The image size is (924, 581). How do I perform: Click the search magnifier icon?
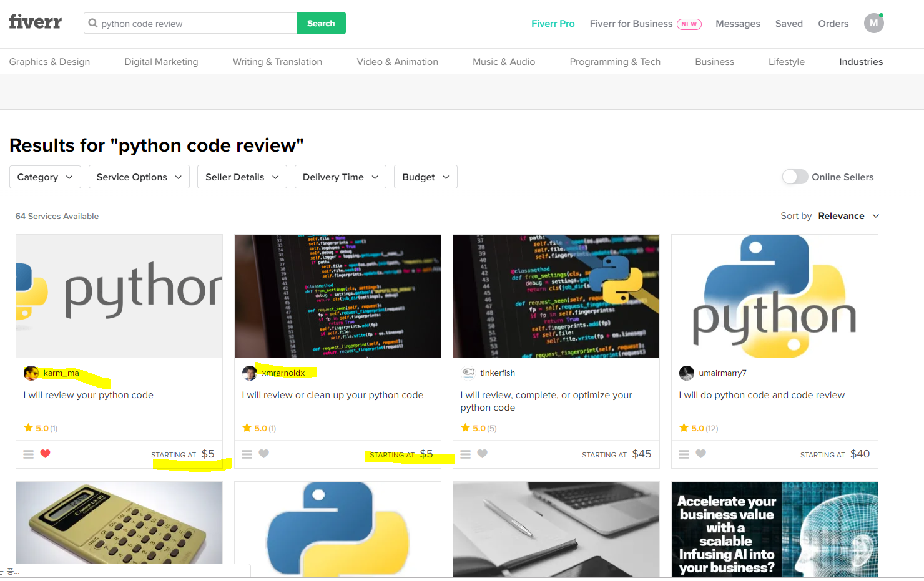point(93,23)
